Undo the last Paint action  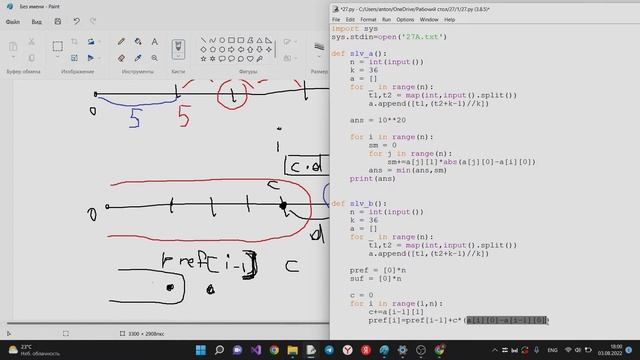tap(76, 21)
